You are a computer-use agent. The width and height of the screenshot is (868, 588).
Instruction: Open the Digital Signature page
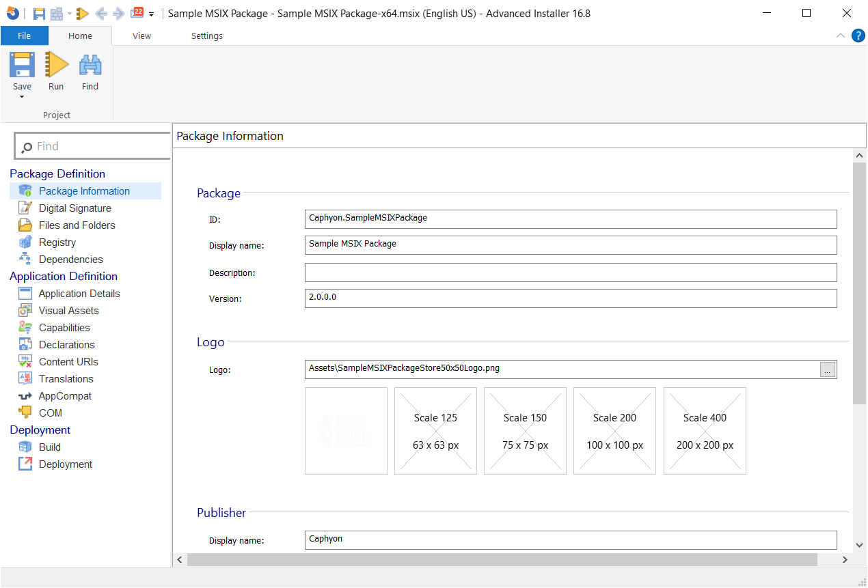tap(75, 208)
